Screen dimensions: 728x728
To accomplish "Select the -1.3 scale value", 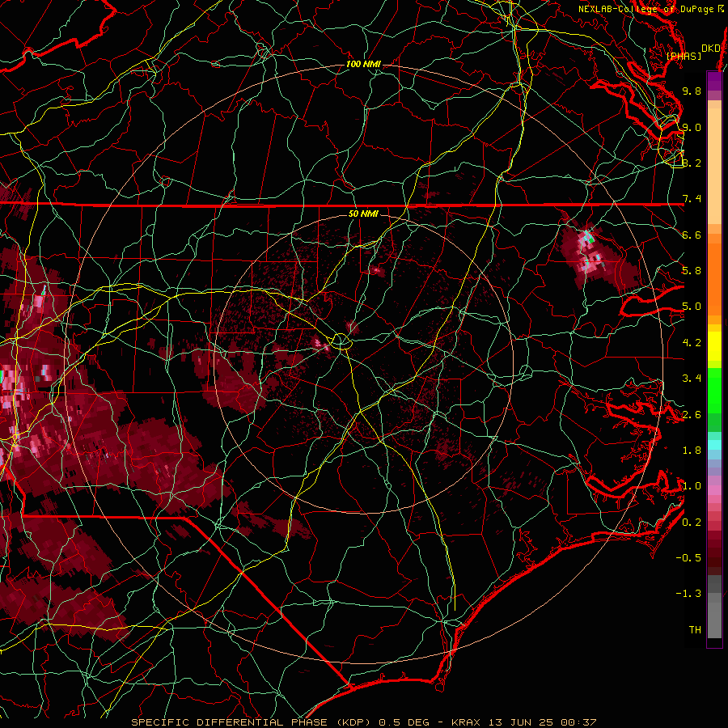I will point(688,594).
